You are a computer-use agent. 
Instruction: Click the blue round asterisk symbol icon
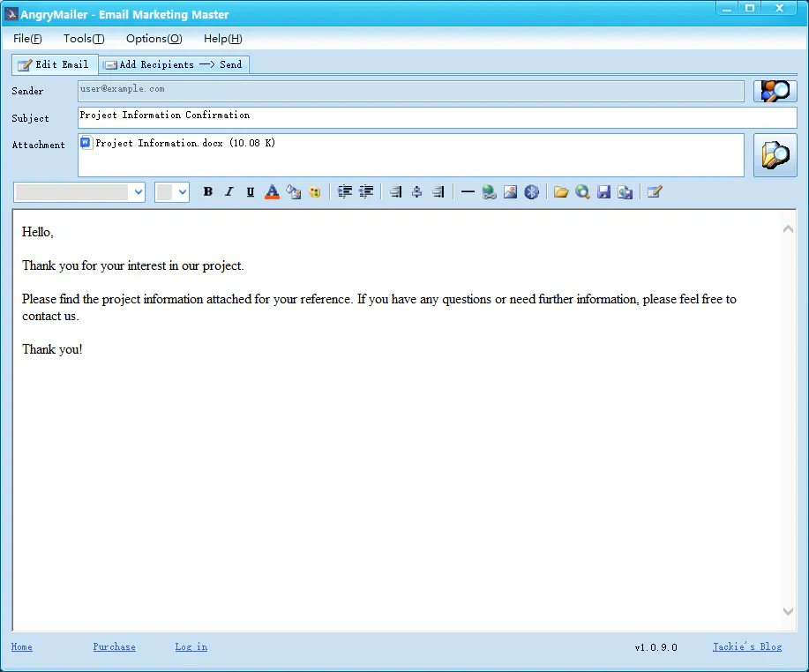[x=531, y=192]
